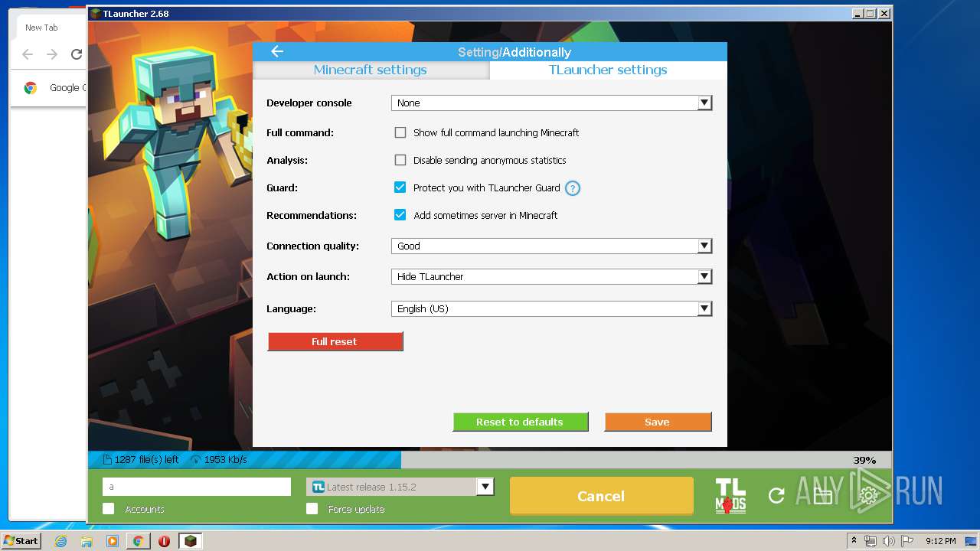This screenshot has height=551, width=980.
Task: Open the game version dropdown
Action: 485,487
